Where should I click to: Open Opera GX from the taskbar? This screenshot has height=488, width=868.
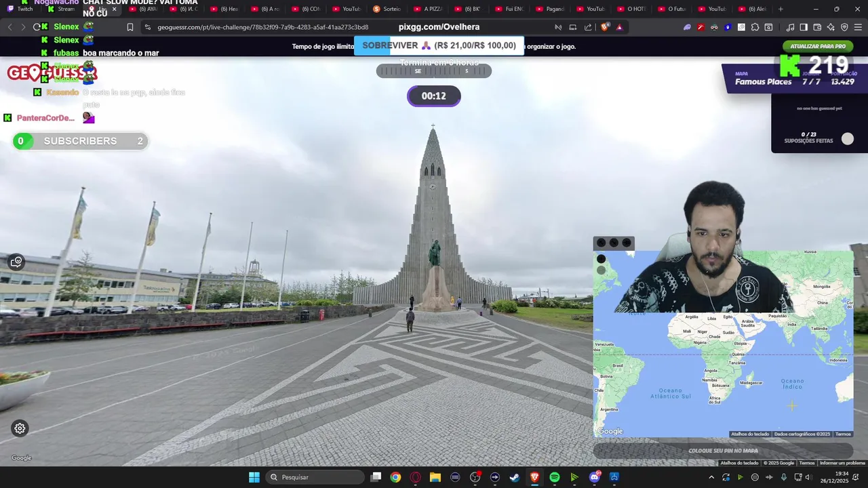click(x=416, y=477)
